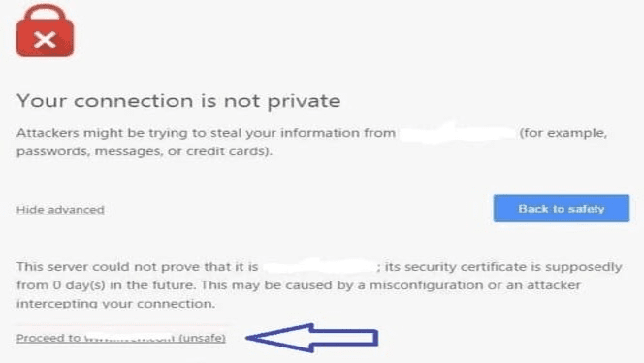This screenshot has height=363, width=644.
Task: Click the shackle loop of the padlock icon
Action: [x=46, y=16]
